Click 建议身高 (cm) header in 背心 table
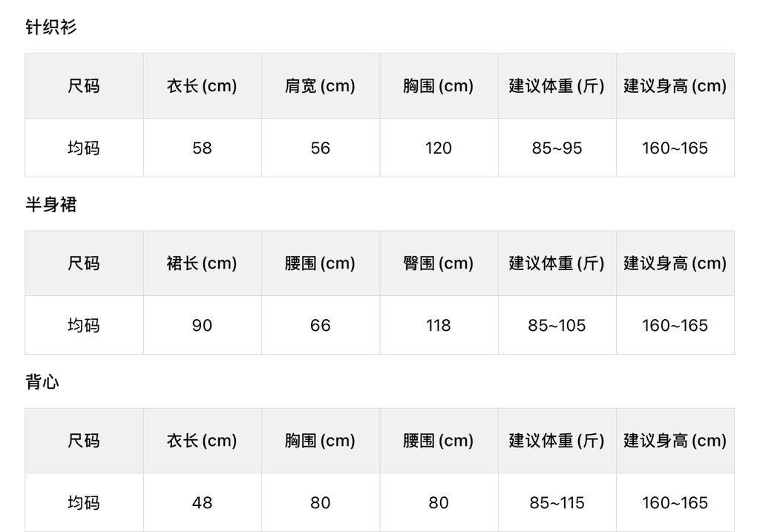The height and width of the screenshot is (532, 760). [675, 441]
